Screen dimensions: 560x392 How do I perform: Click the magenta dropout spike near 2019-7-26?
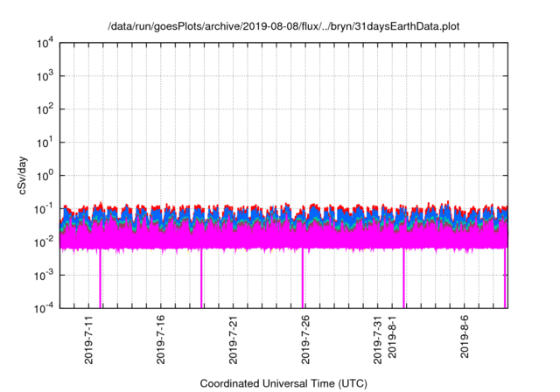[303, 278]
